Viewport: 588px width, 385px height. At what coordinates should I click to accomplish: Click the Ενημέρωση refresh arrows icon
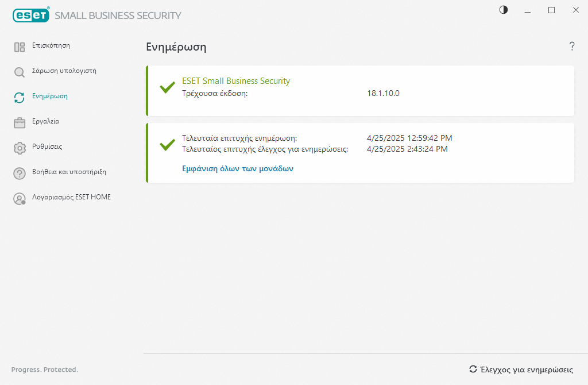click(20, 98)
